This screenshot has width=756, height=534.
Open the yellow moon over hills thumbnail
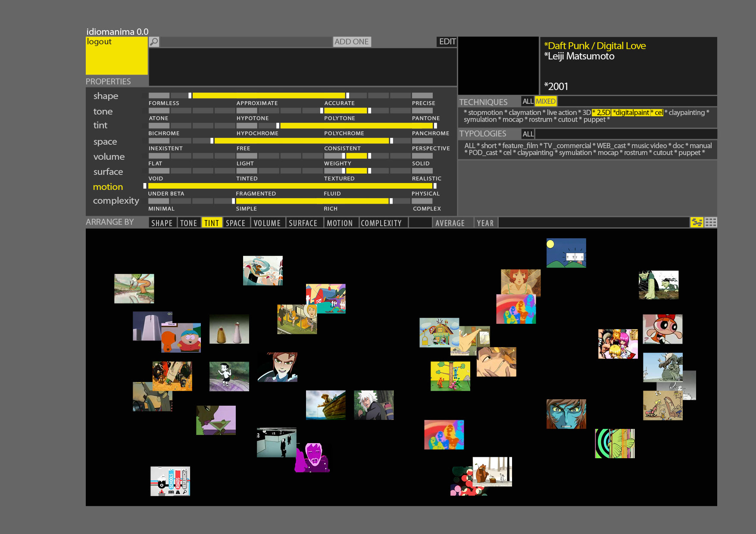click(566, 253)
